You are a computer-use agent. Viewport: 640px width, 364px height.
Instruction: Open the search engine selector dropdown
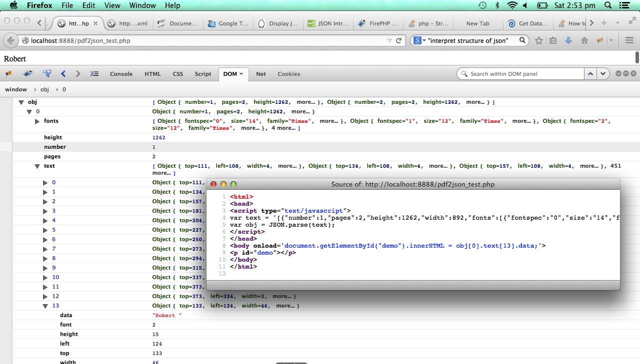[x=419, y=40]
